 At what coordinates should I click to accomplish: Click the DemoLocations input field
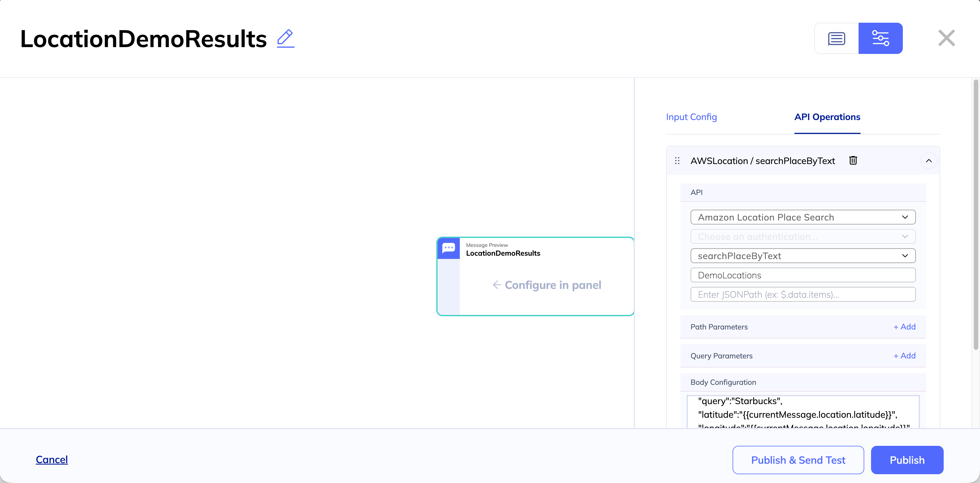click(803, 276)
